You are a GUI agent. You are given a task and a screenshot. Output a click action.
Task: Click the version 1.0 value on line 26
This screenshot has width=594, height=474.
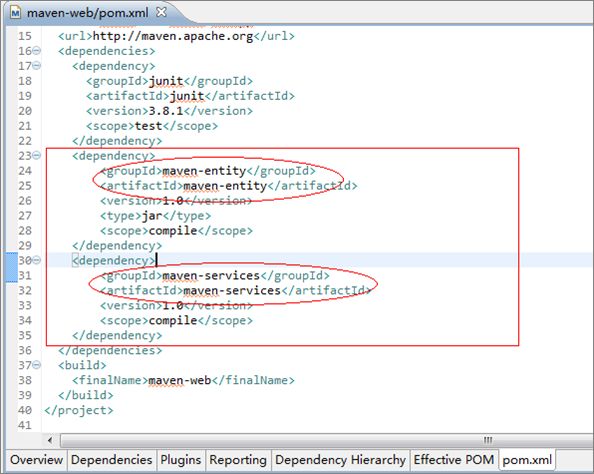click(x=173, y=200)
